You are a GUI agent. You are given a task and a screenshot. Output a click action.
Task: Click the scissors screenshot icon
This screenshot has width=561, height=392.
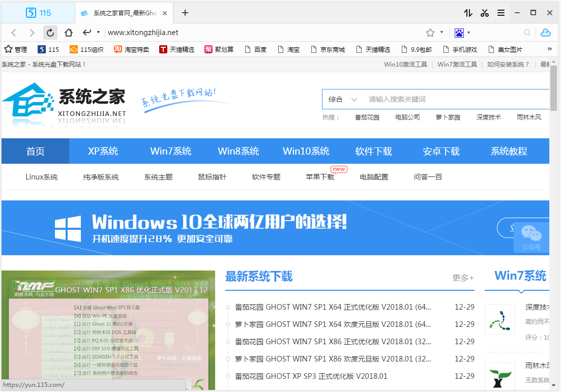[x=484, y=13]
